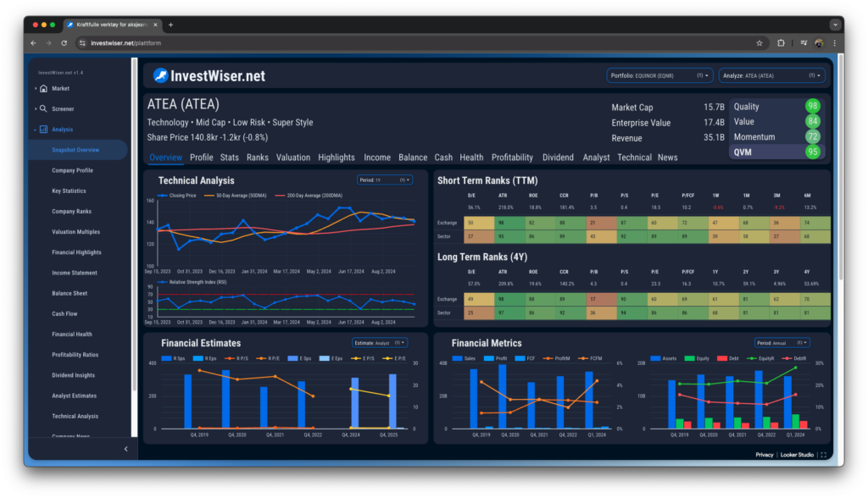Image resolution: width=868 pixels, height=498 pixels.
Task: Bookmark this page with the star icon
Action: (759, 43)
